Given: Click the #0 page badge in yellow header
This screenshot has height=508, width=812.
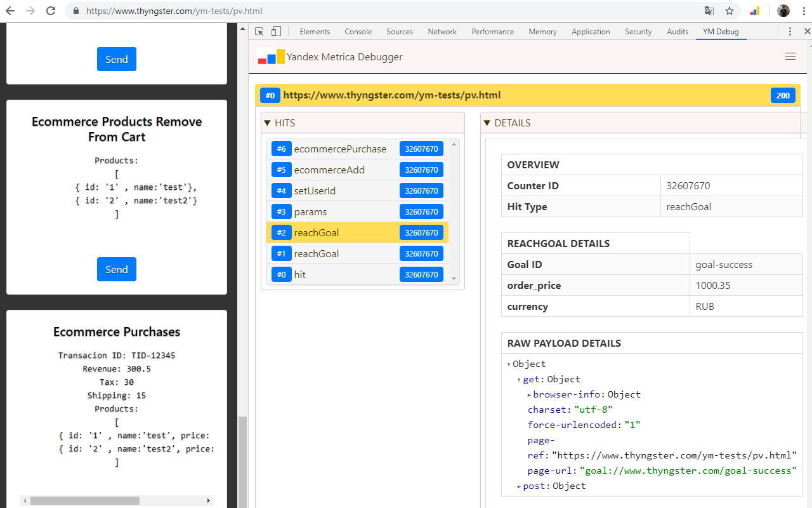Looking at the screenshot, I should [270, 95].
